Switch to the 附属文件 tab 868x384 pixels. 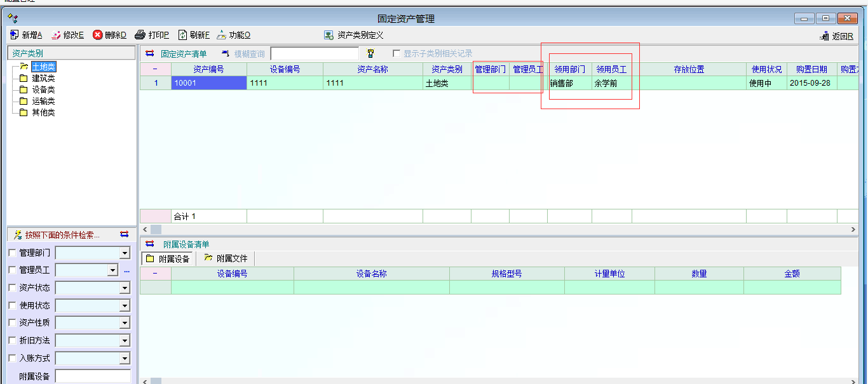226,258
